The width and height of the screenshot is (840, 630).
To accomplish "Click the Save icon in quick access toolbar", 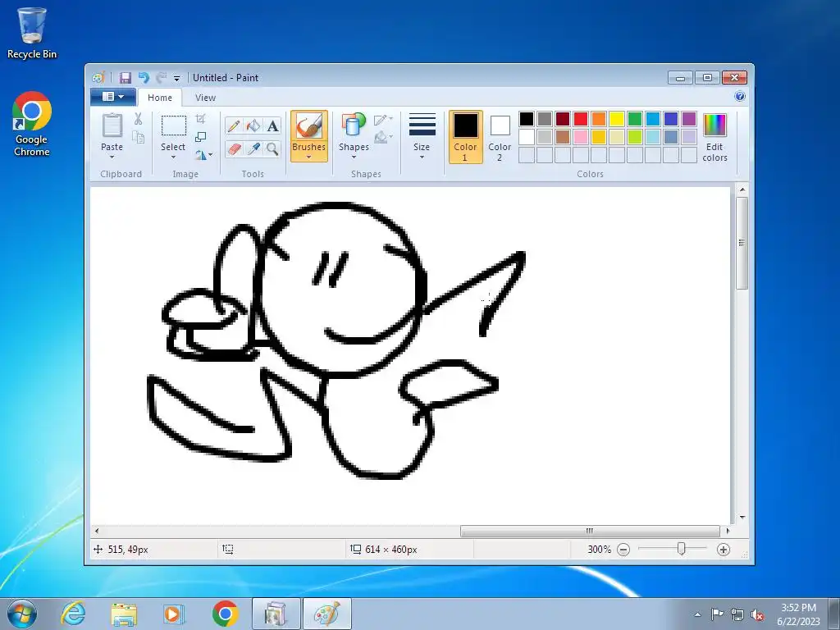I will 126,78.
